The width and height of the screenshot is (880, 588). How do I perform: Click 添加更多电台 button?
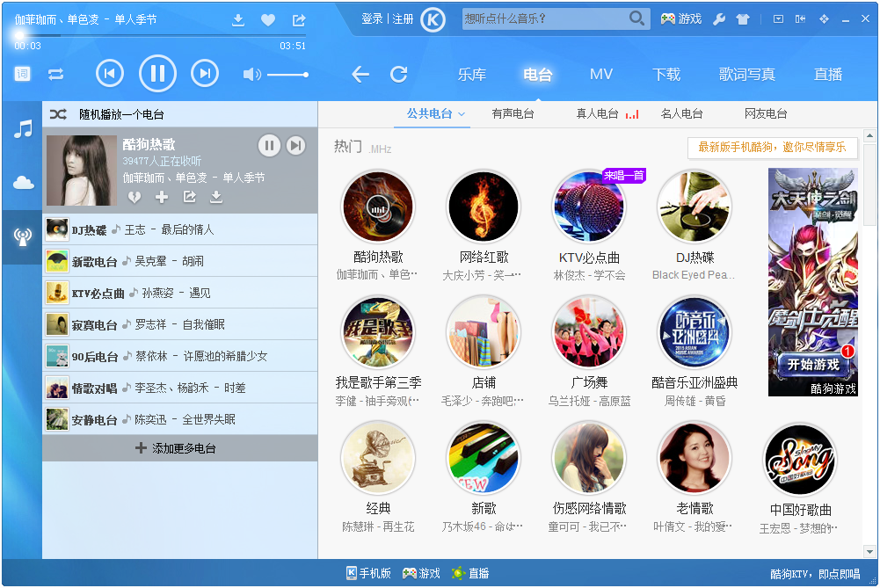[179, 448]
